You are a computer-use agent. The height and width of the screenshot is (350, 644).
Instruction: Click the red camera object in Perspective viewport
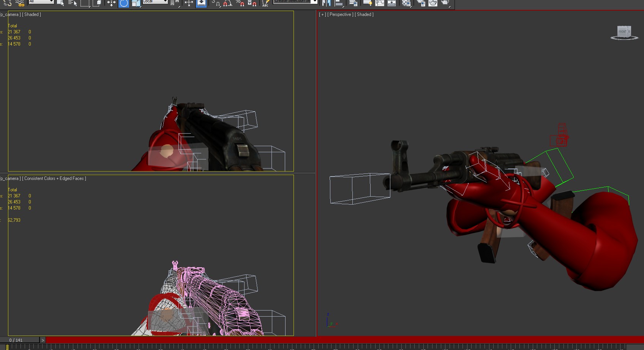[x=560, y=136]
